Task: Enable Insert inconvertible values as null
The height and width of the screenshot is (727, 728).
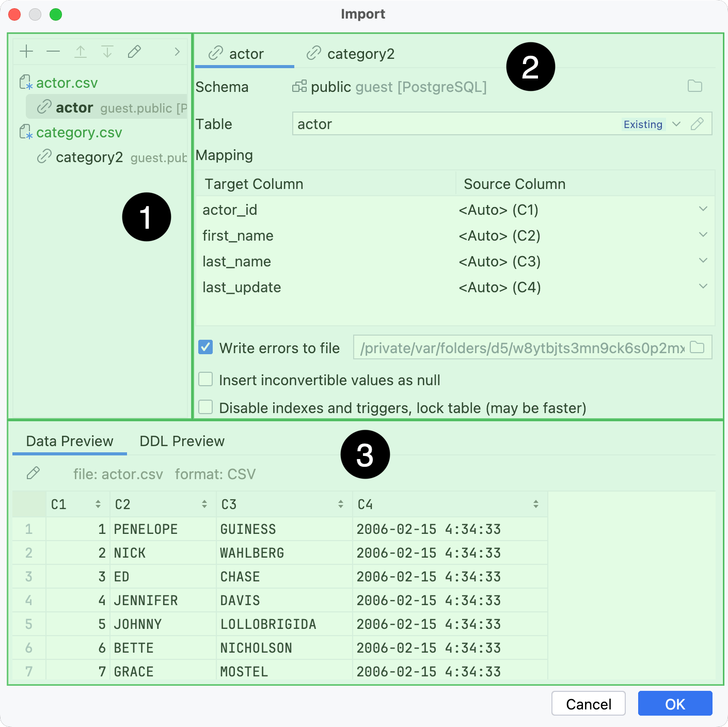Action: (x=205, y=379)
